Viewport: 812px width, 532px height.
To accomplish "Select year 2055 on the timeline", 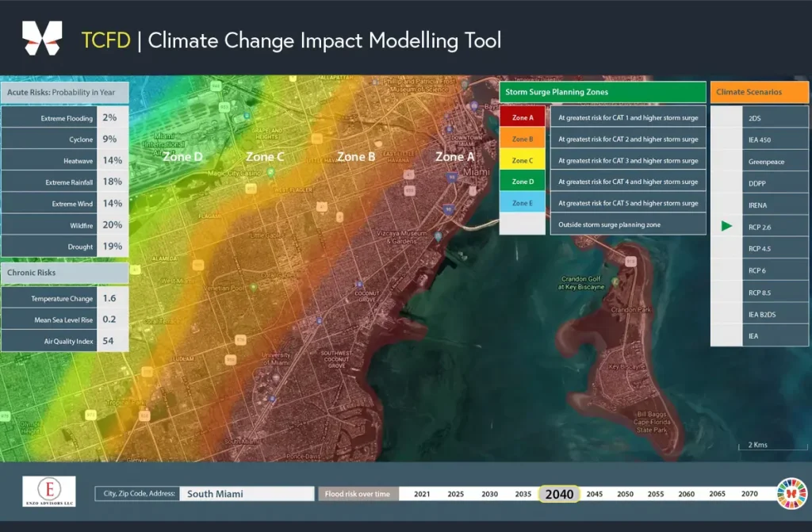I will [x=656, y=494].
